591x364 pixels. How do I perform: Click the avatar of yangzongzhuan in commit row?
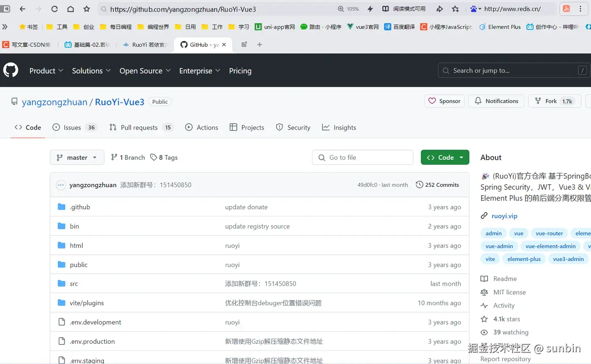[61, 185]
